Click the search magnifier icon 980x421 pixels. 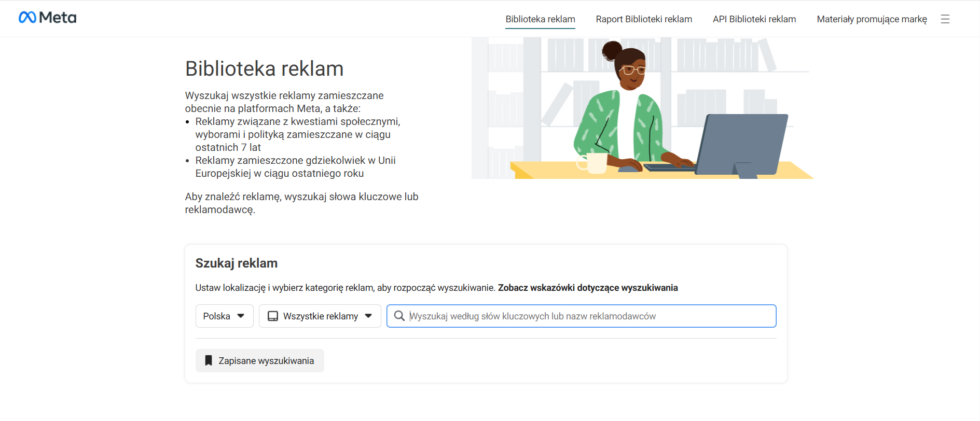(399, 316)
